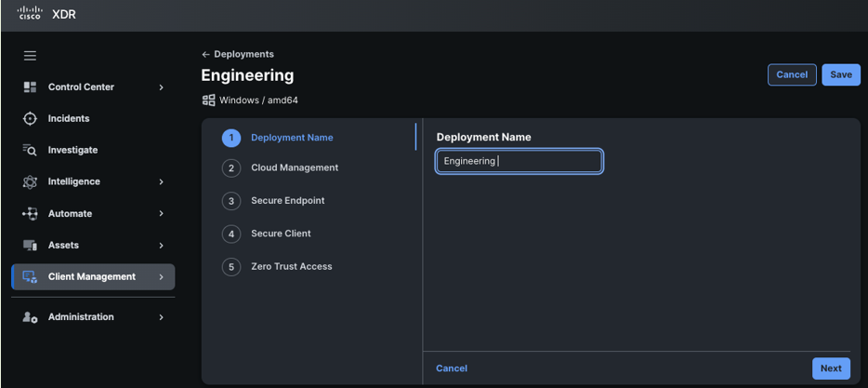Go to Zero Trust Access step
868x388 pixels.
291,267
